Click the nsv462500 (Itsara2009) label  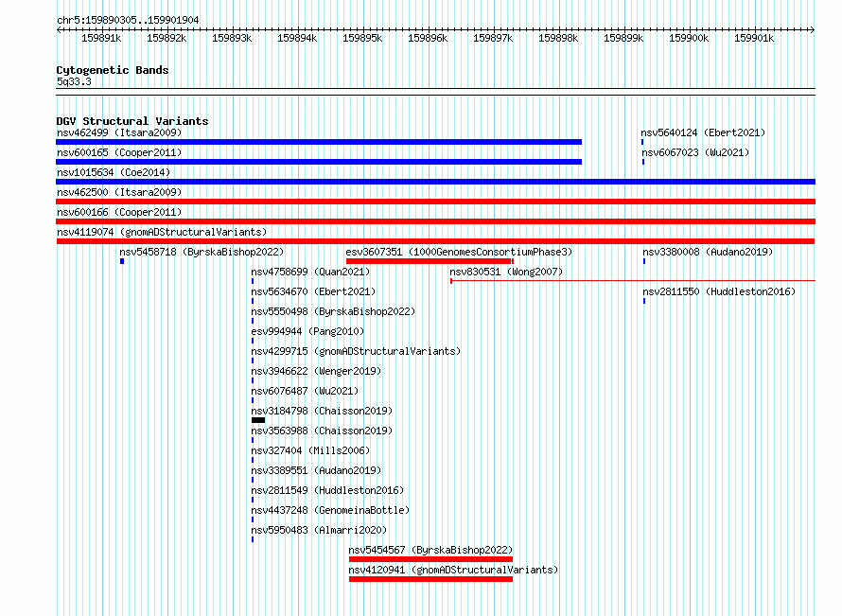tap(119, 192)
